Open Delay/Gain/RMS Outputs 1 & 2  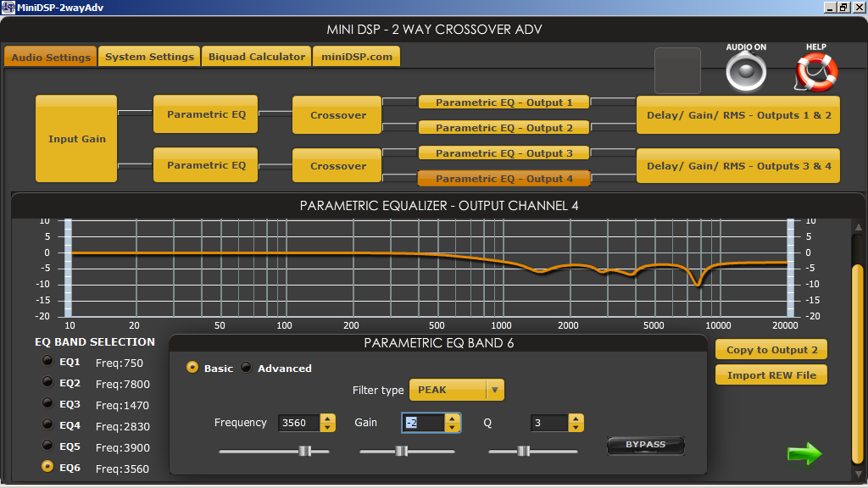[x=738, y=115]
